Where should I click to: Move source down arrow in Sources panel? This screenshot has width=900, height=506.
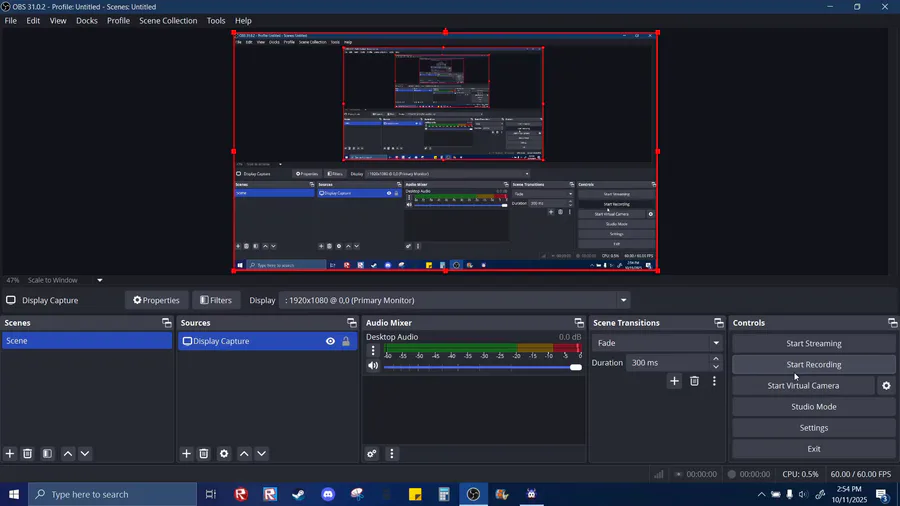[x=261, y=453]
